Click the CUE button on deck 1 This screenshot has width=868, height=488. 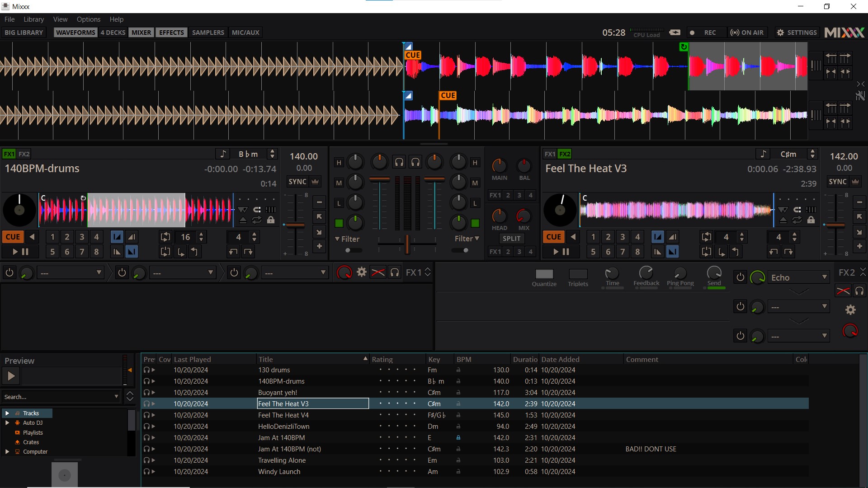13,237
